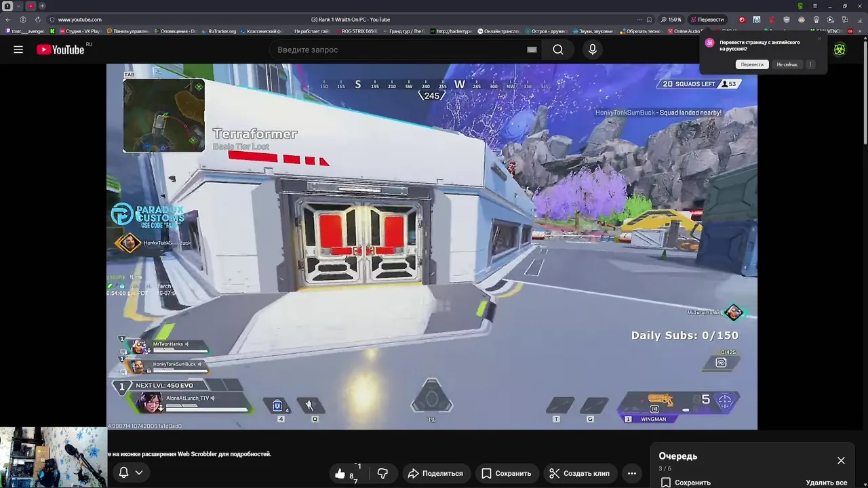
Task: Click Удалить все in the queue panel
Action: tap(826, 483)
